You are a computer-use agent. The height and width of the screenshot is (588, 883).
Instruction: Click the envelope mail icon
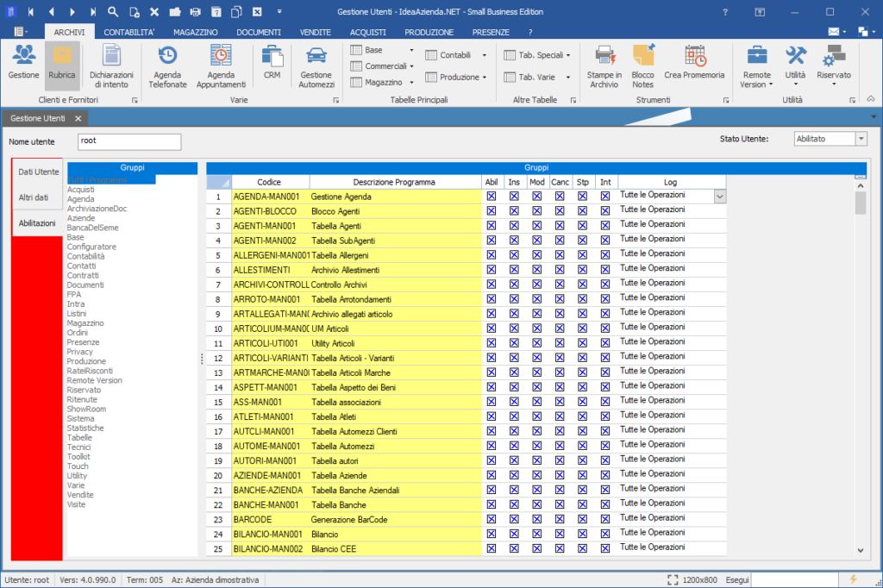click(x=834, y=32)
